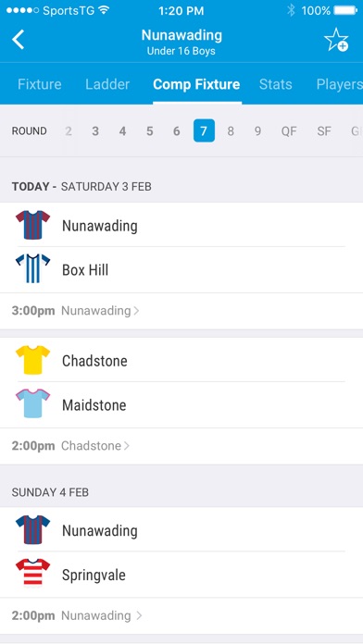Screen dimensions: 363x644
Task: Tap the back arrow icon
Action: pyautogui.click(x=19, y=40)
